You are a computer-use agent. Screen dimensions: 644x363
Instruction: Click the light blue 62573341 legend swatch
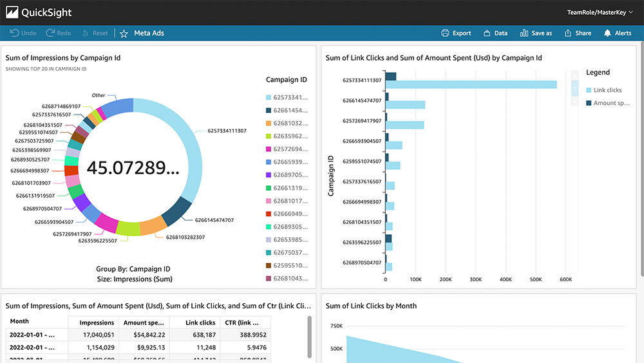(269, 98)
